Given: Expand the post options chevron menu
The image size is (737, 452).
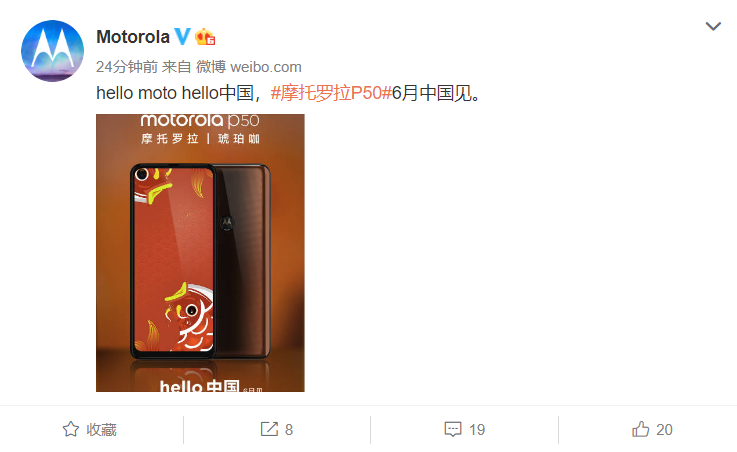Looking at the screenshot, I should click(x=713, y=26).
